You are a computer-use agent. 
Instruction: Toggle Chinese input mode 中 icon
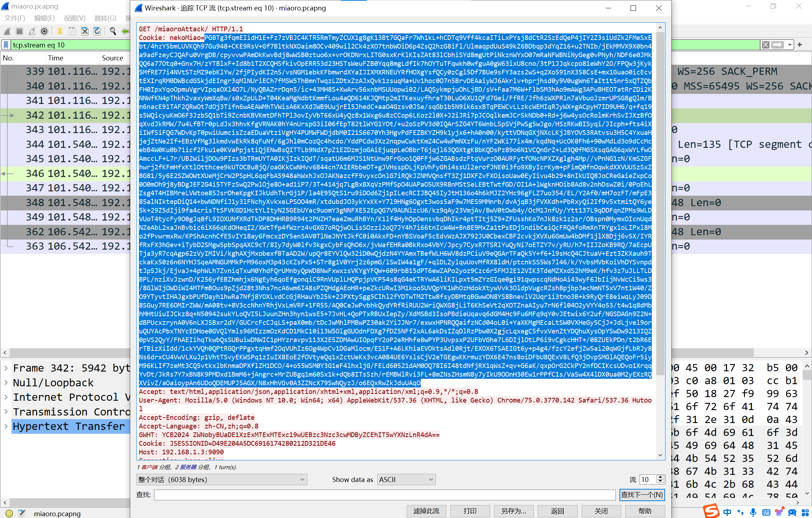coord(727,512)
